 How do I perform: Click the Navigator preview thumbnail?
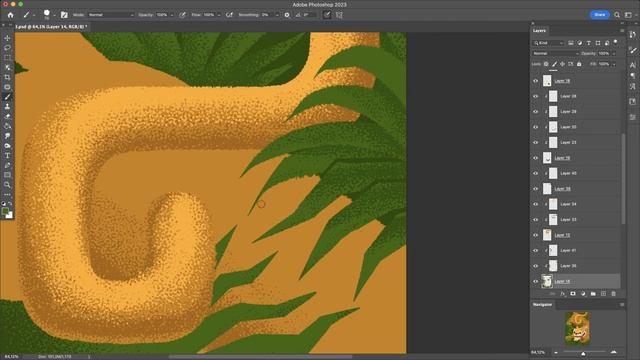(x=577, y=328)
